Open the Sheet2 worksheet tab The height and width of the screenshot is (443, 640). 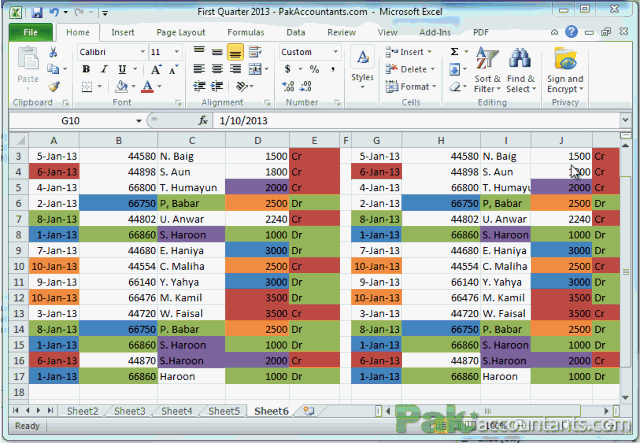click(82, 411)
